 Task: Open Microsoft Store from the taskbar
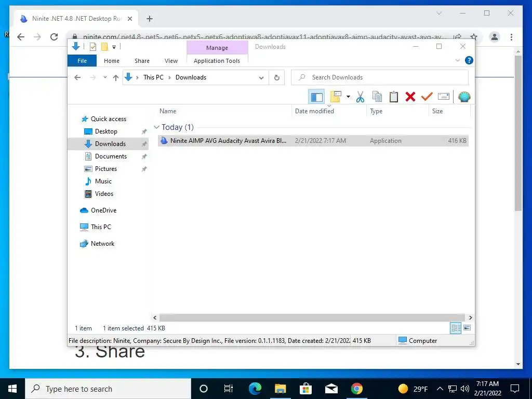305,389
